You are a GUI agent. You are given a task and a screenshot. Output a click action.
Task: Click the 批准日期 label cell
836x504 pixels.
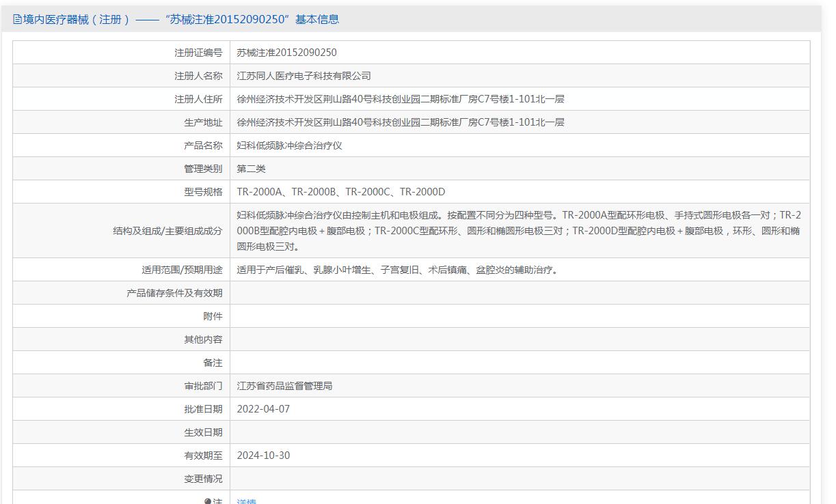pyautogui.click(x=122, y=409)
